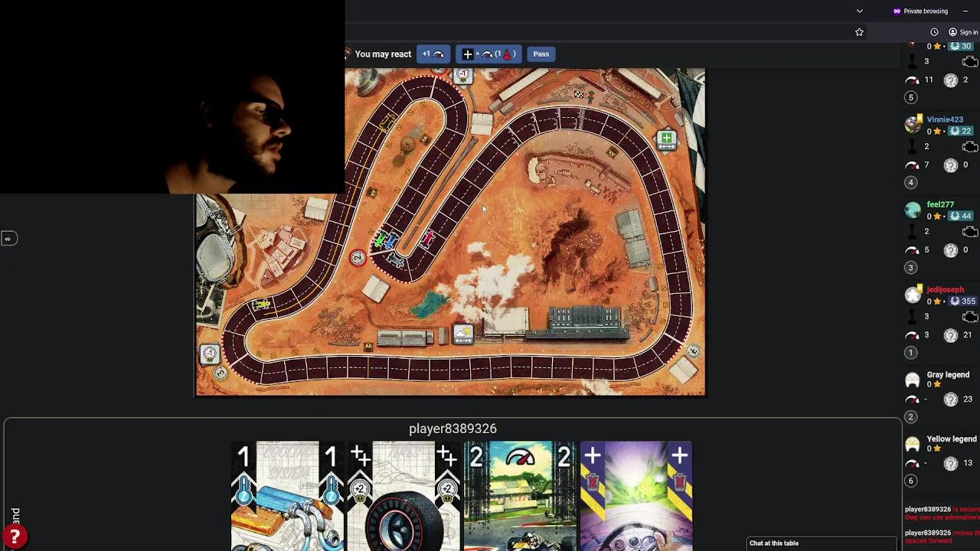Viewport: 980px width, 551px height.
Task: Open feel277's player profile name
Action: (x=940, y=205)
